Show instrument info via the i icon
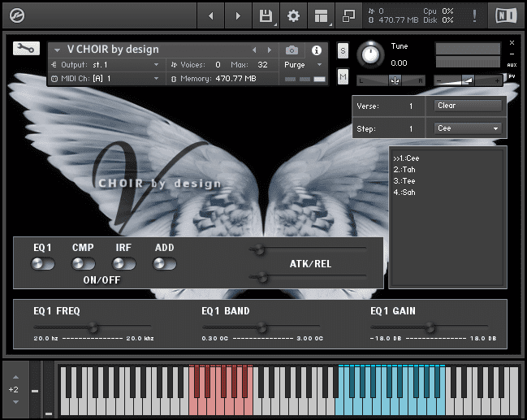This screenshot has height=420, width=527. coord(316,50)
